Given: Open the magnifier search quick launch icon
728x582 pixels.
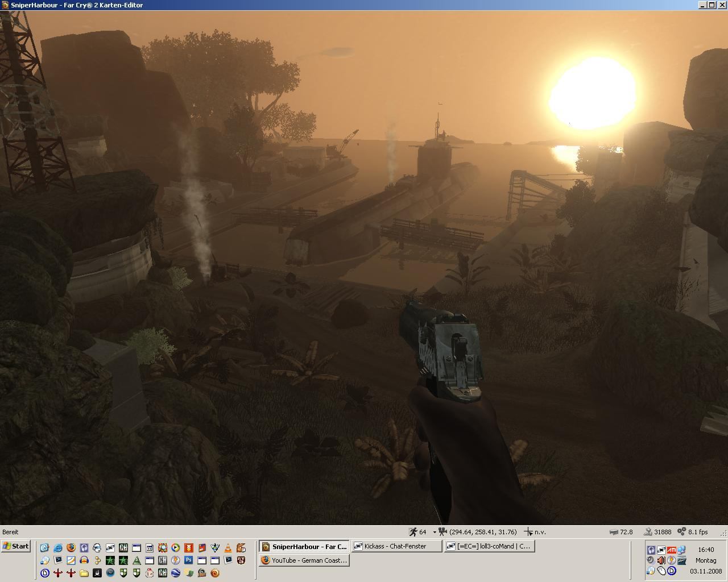Looking at the screenshot, I should tap(163, 548).
